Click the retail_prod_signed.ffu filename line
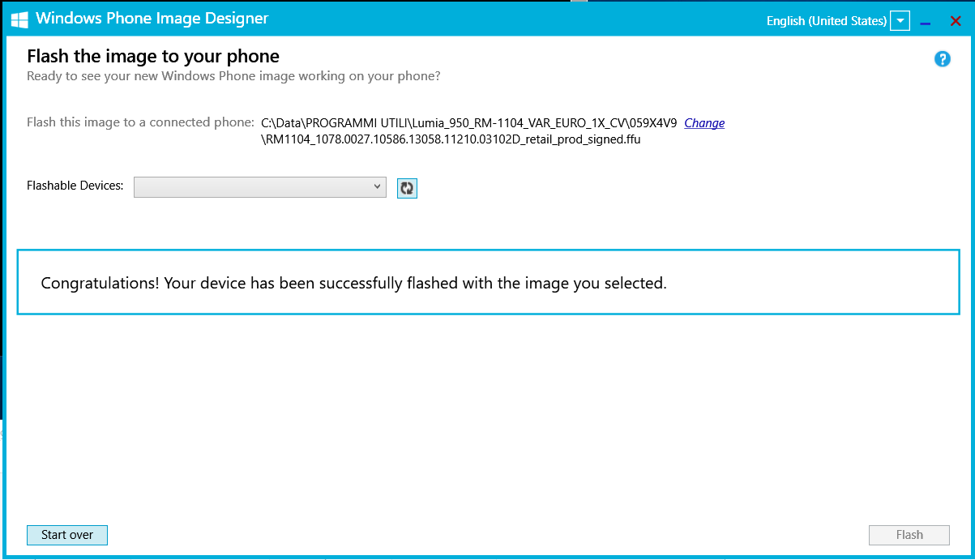This screenshot has width=975, height=560. coord(451,139)
